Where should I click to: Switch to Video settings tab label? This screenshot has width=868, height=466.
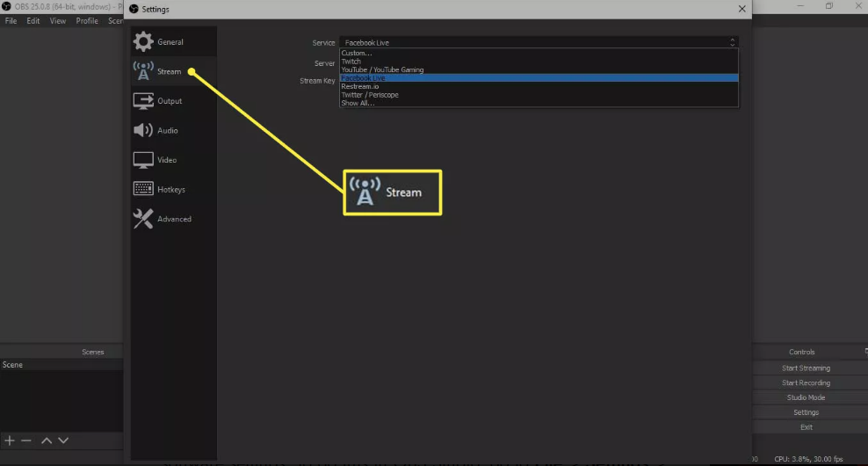[x=167, y=160]
